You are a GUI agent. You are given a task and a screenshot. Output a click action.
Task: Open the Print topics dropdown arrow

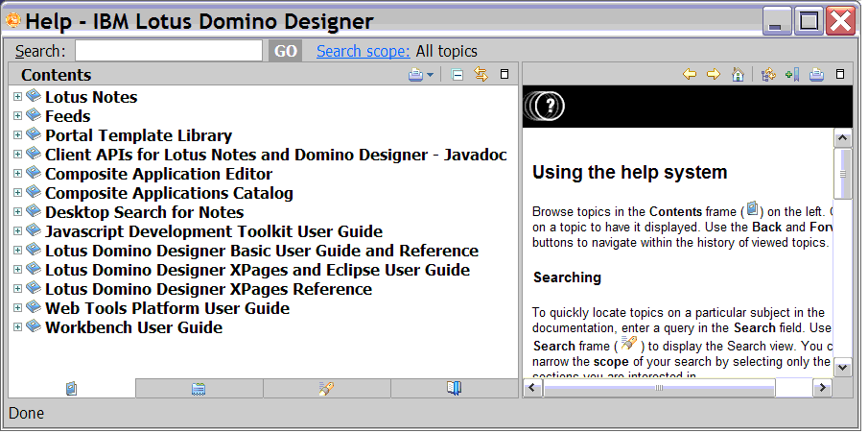(430, 75)
